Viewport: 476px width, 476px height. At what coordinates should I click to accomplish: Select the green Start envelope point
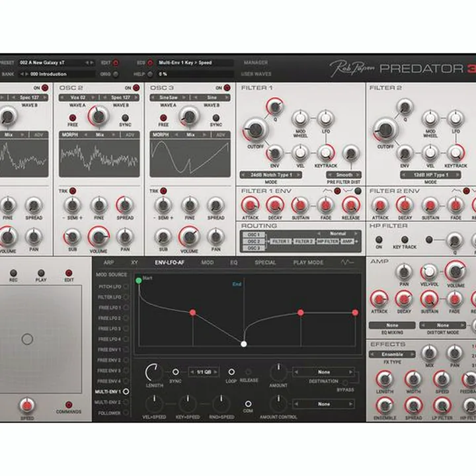(x=139, y=280)
